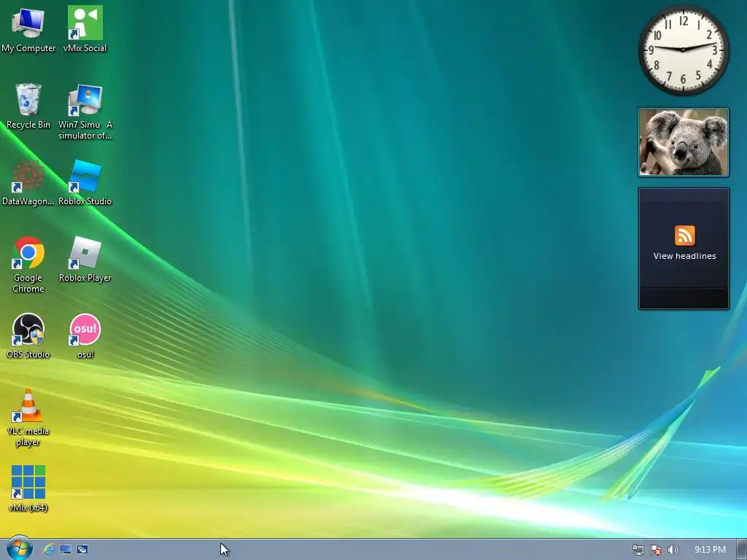Click the Show Desktop quick launch icon
This screenshot has height=560, width=747.
tap(66, 550)
